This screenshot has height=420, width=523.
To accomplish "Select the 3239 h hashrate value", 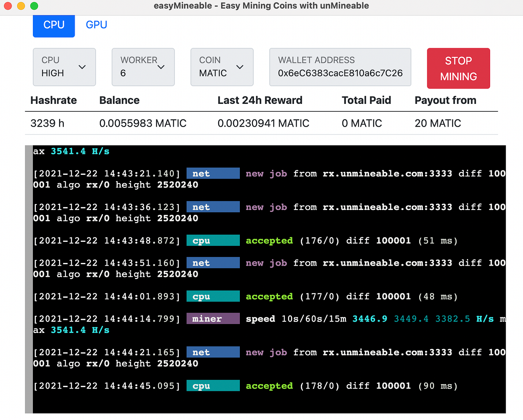I will 47,123.
